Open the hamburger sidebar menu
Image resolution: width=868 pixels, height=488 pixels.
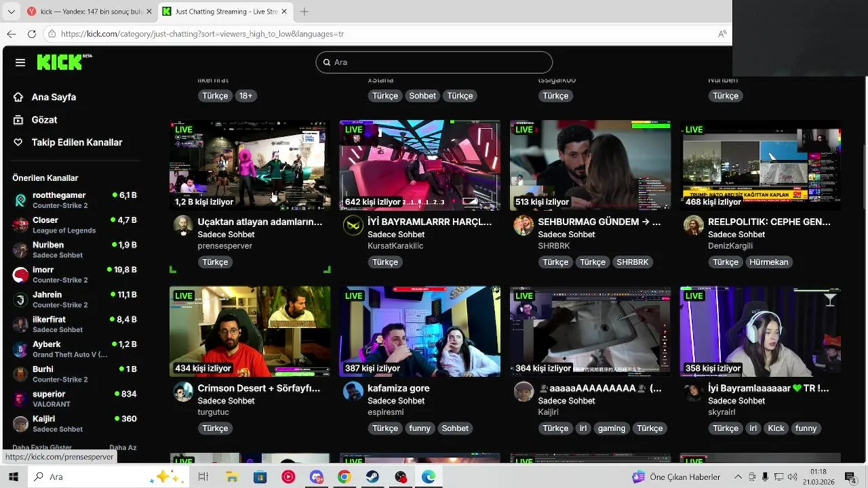point(20,62)
